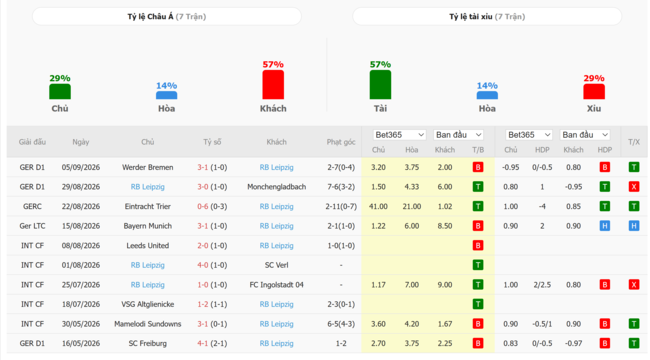Click the green Chủ 29% bar

coord(60,92)
